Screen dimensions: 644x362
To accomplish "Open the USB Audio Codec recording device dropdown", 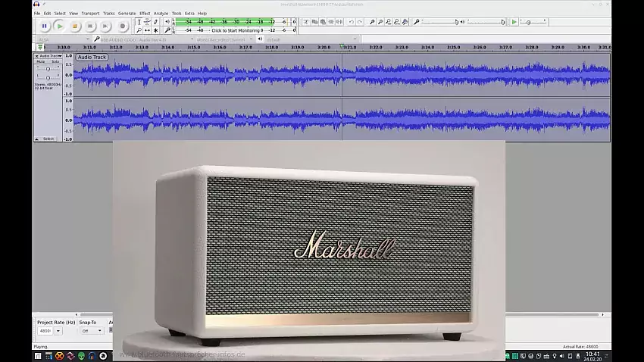I will (x=147, y=40).
